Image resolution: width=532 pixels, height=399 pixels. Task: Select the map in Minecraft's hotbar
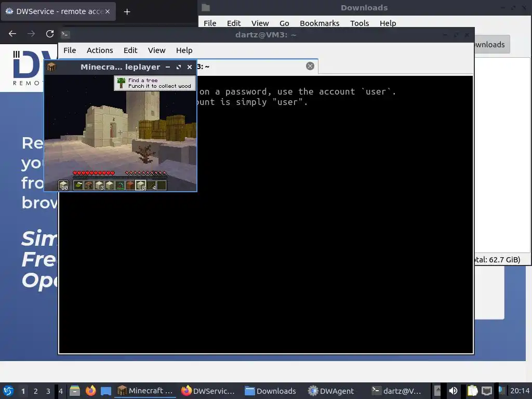(78, 185)
